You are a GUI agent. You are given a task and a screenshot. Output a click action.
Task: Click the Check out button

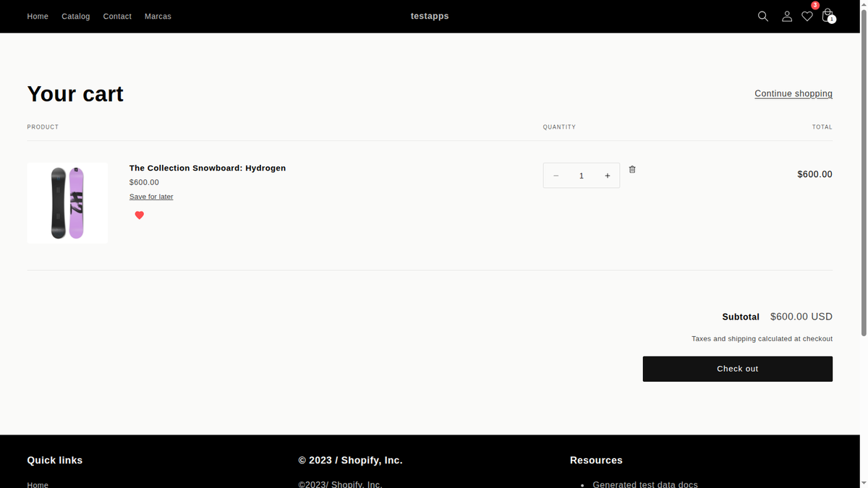(x=738, y=369)
